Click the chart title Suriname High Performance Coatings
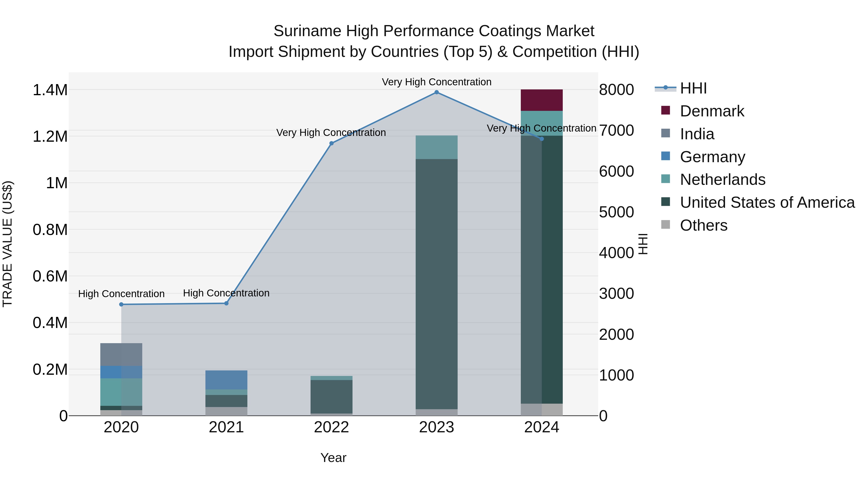Screen dimensions: 868x488 [x=434, y=31]
